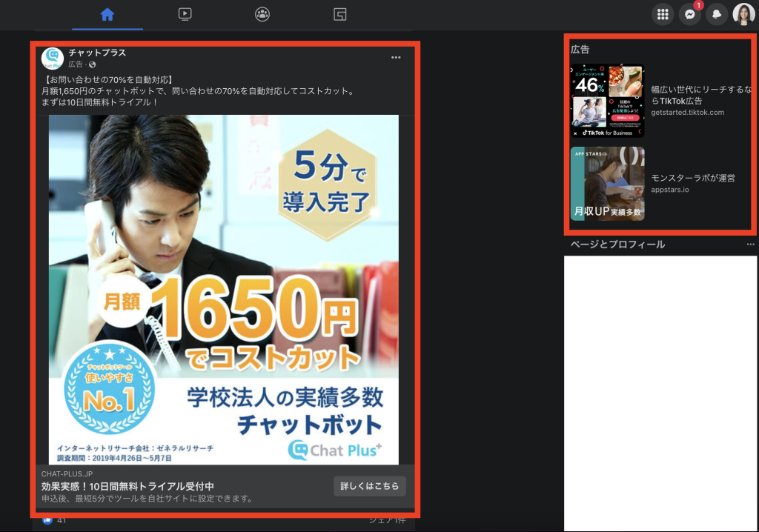Click the Chat Plus profile avatar

tap(53, 59)
